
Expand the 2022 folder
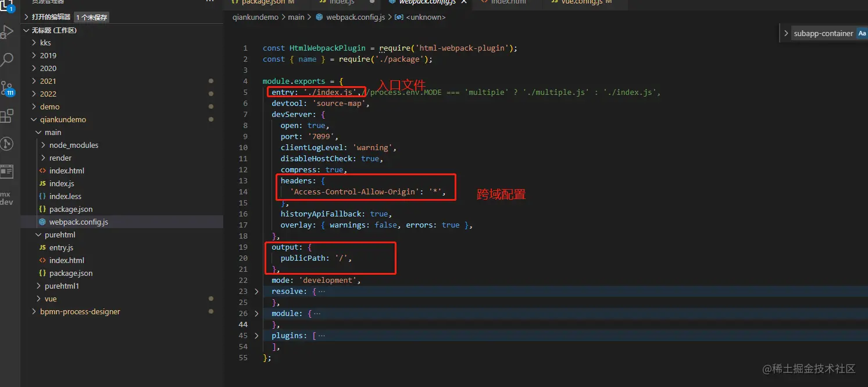[34, 94]
